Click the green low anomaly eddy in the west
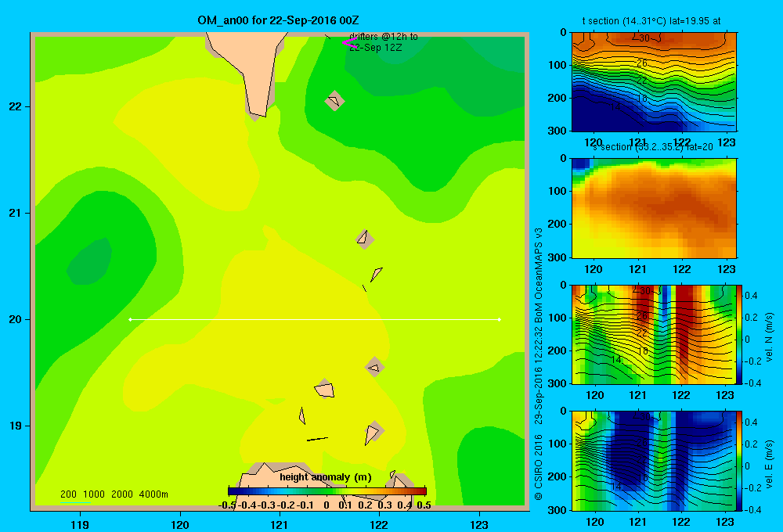The width and height of the screenshot is (783, 532). (x=90, y=262)
